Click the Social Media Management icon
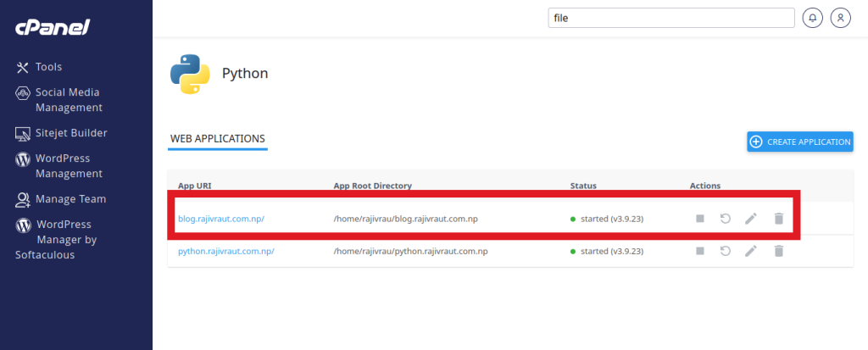 [22, 92]
